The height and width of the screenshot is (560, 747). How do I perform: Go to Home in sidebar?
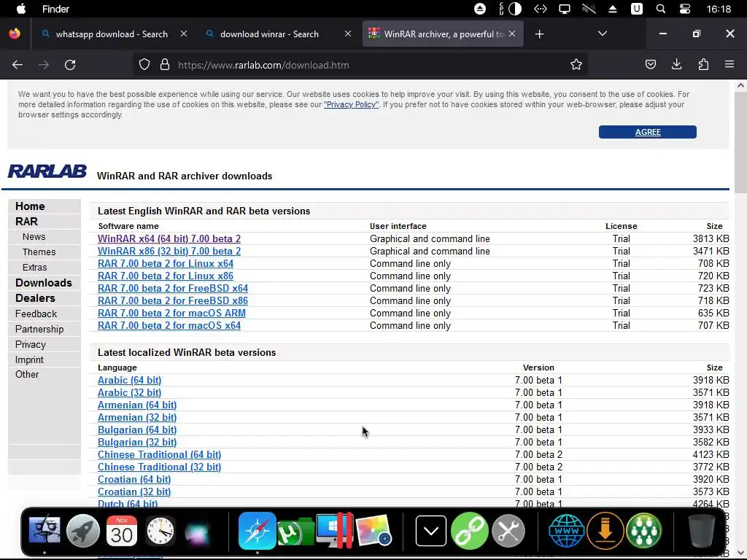pyautogui.click(x=30, y=206)
